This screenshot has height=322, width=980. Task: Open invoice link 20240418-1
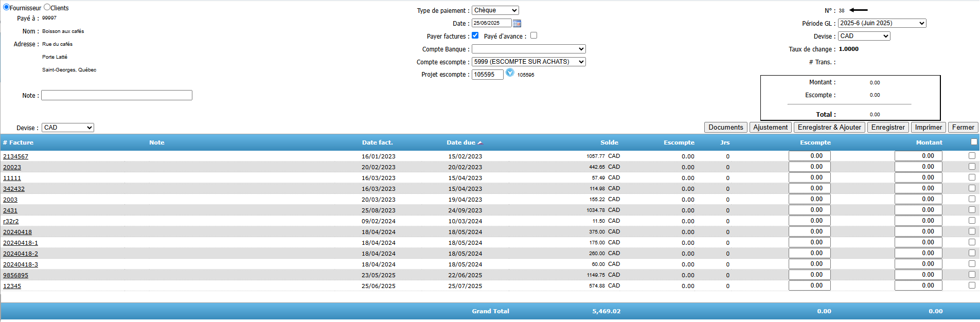click(21, 243)
